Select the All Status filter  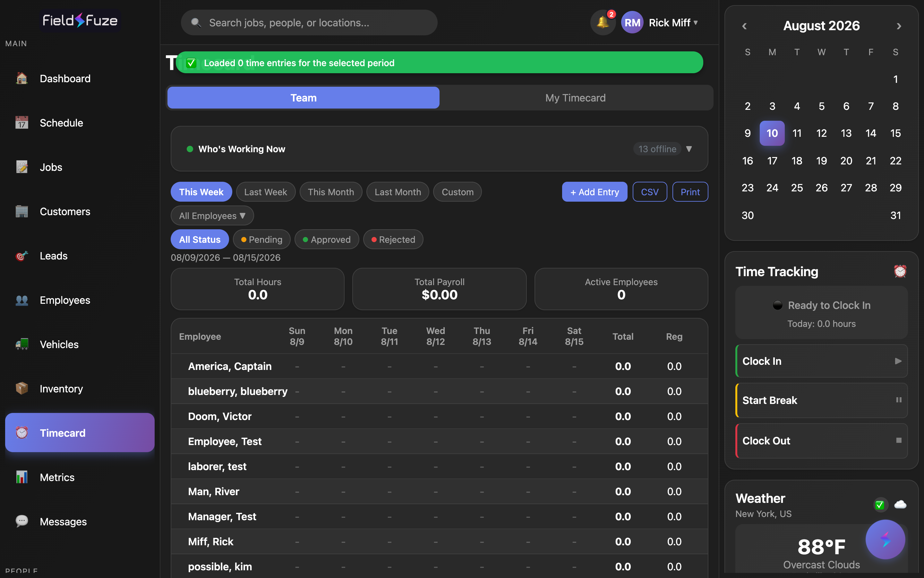(200, 239)
